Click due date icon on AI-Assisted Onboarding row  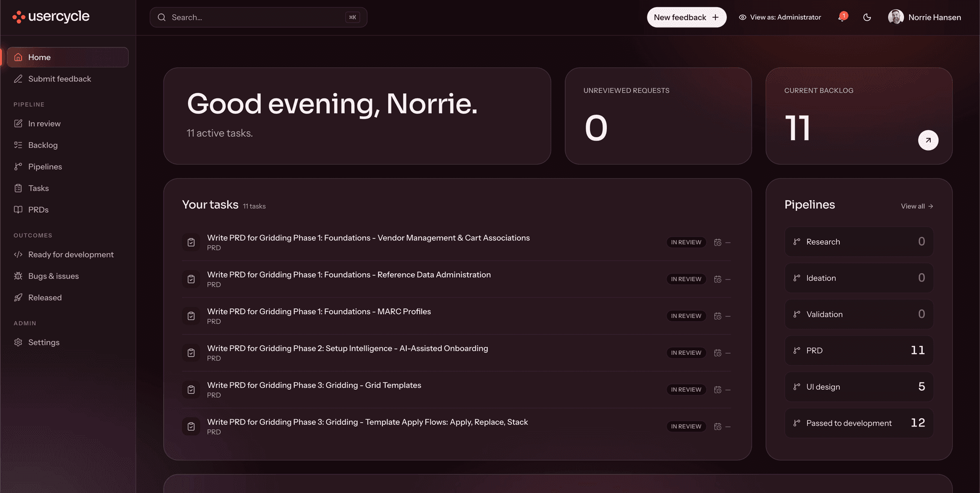718,353
